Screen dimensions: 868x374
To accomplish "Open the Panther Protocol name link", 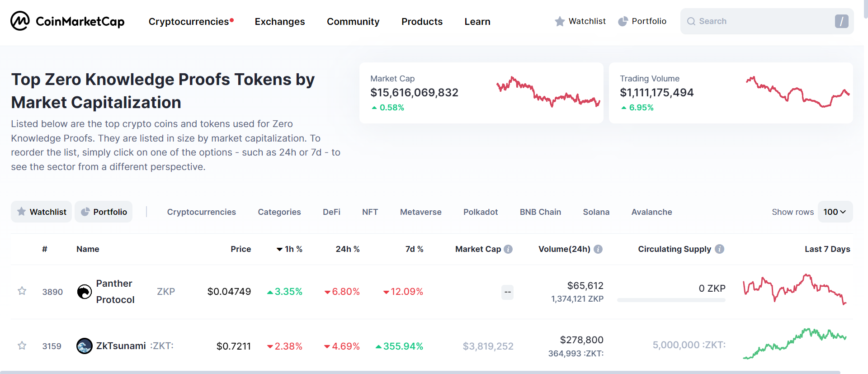I will point(115,292).
